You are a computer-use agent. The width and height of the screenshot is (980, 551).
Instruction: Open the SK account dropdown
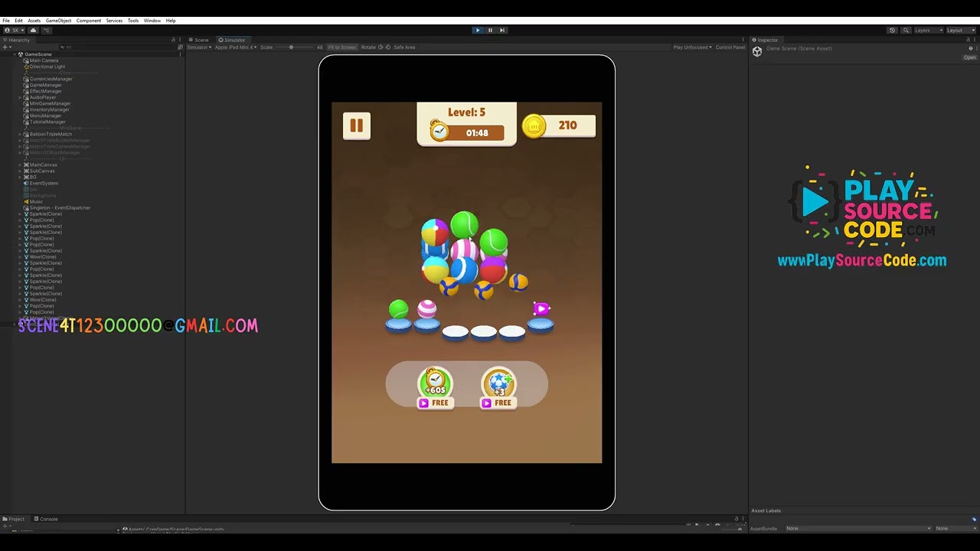pyautogui.click(x=14, y=30)
